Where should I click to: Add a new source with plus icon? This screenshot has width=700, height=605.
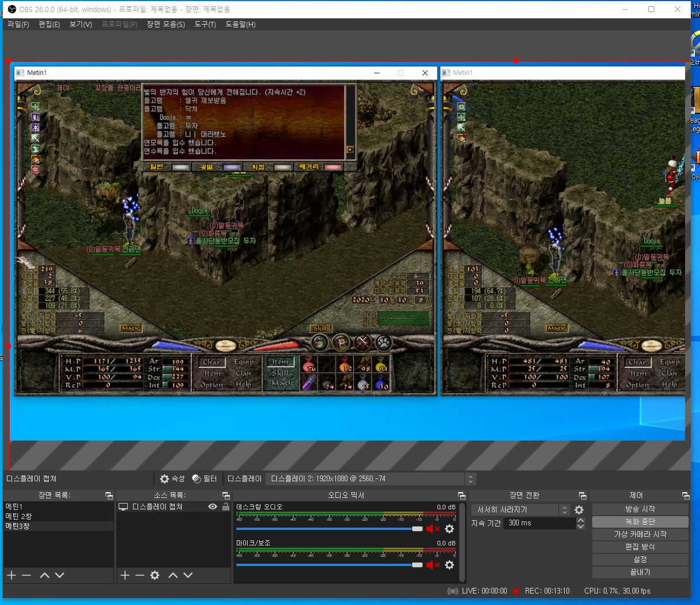tap(125, 575)
